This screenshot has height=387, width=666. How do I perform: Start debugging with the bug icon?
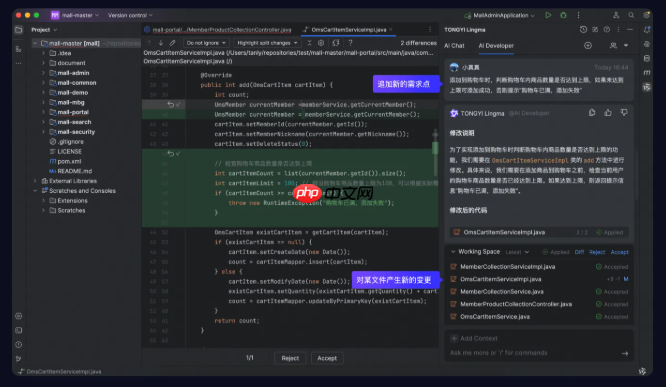point(563,15)
